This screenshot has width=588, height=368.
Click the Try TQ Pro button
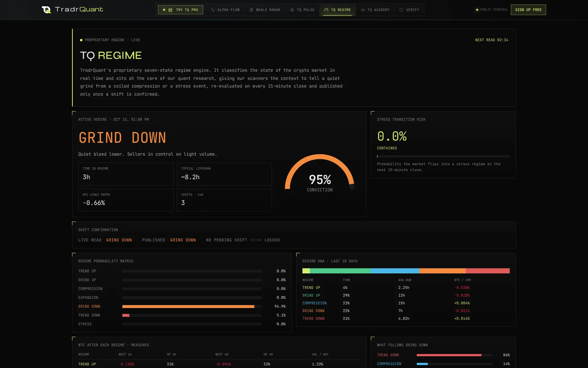pyautogui.click(x=180, y=10)
